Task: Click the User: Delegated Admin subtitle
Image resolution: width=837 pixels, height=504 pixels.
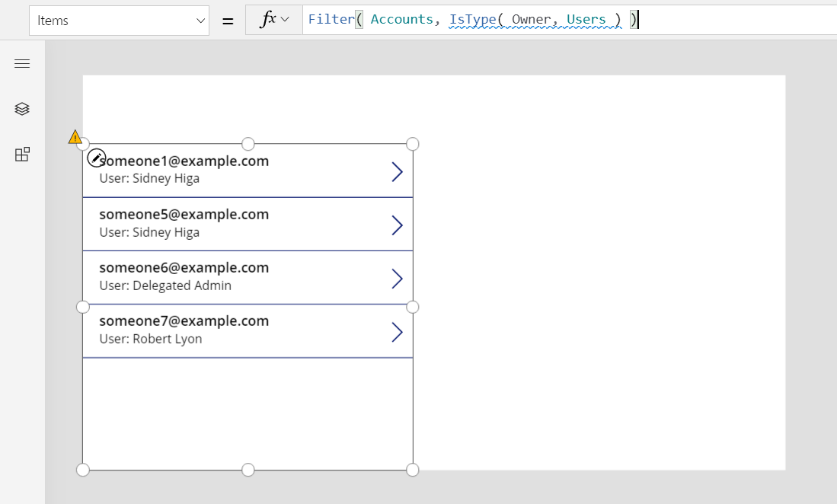Action: [165, 285]
